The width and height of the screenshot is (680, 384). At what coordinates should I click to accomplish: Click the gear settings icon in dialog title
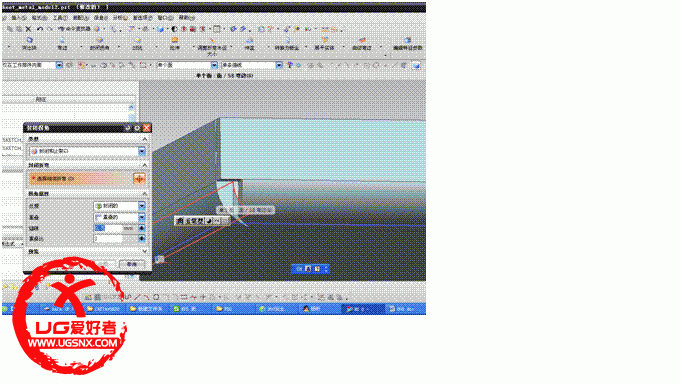(137, 128)
